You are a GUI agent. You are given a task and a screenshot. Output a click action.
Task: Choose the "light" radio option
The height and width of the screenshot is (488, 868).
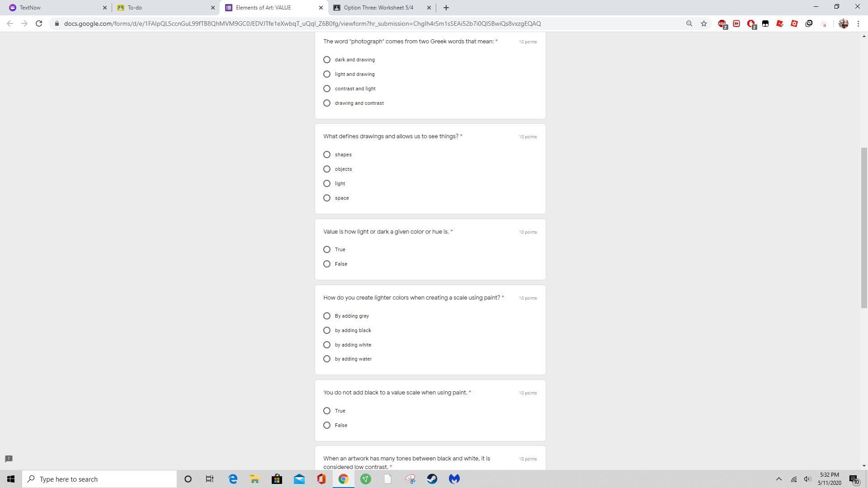click(x=327, y=183)
